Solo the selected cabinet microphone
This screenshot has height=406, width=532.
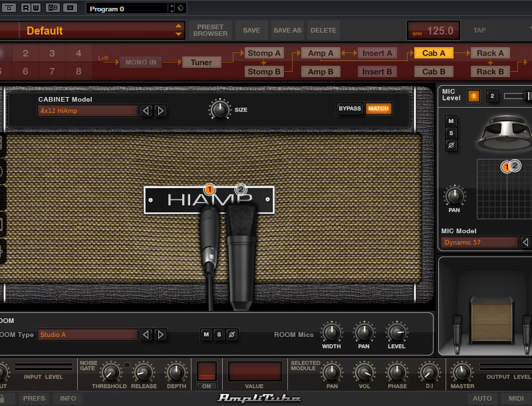coord(451,133)
